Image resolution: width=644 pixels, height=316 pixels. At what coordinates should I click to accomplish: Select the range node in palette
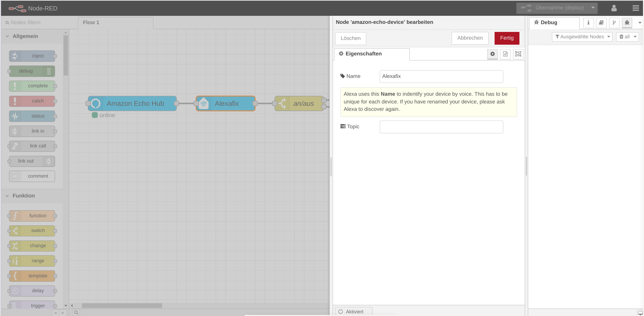32,261
